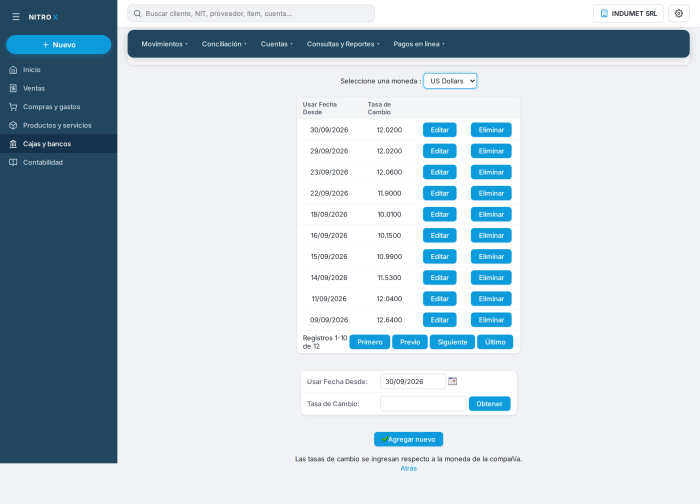Expand the Movimientos menu

(x=164, y=44)
